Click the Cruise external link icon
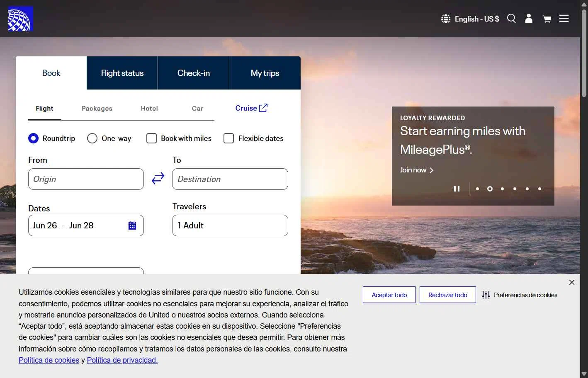 click(x=263, y=108)
